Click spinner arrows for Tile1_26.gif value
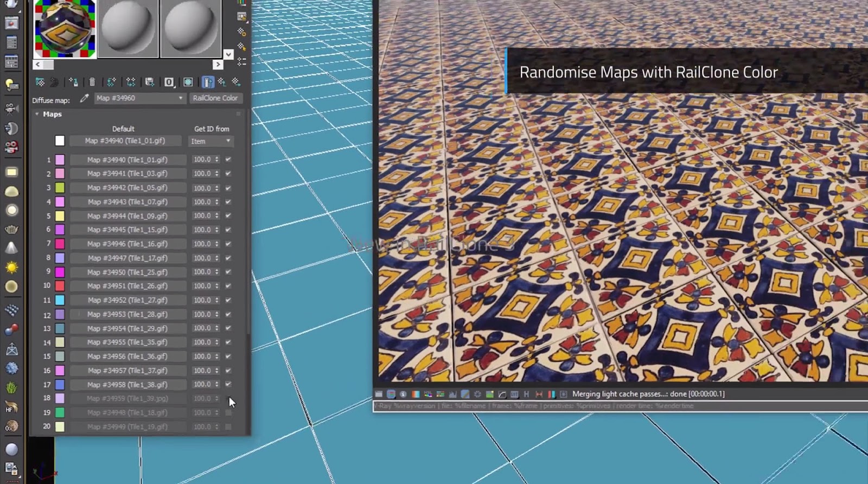The height and width of the screenshot is (484, 868). click(x=217, y=286)
